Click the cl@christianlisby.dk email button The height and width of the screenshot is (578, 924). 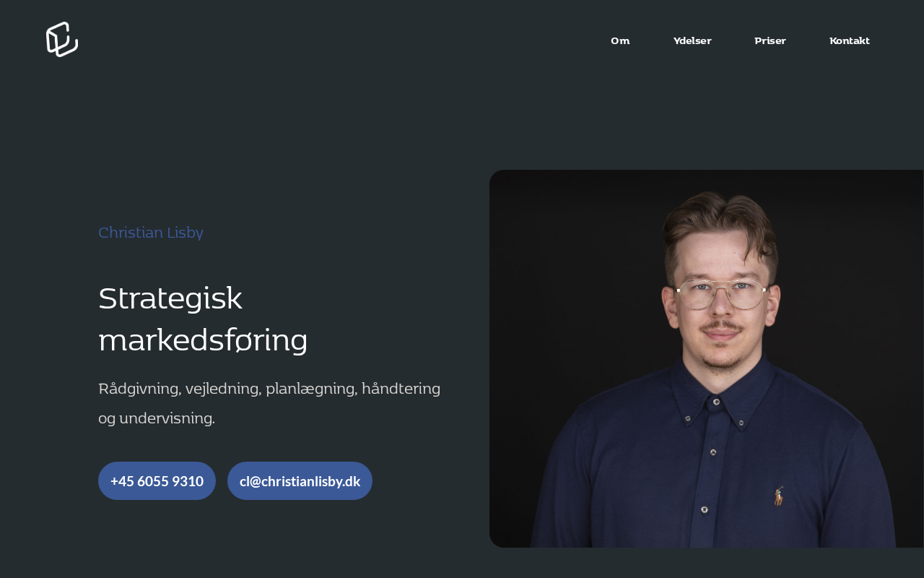(300, 480)
